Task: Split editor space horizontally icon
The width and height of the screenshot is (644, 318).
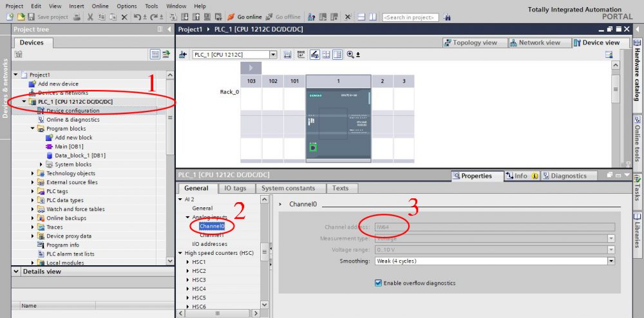Action: (x=361, y=17)
